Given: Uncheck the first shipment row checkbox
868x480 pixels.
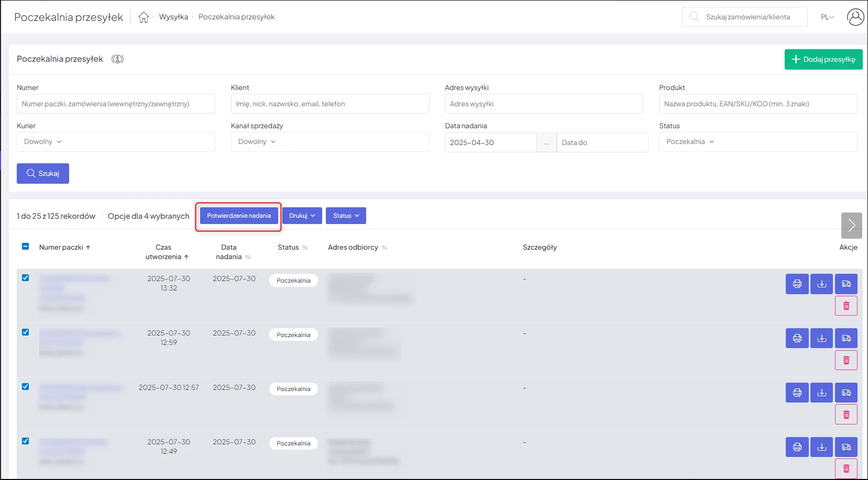Looking at the screenshot, I should 26,278.
